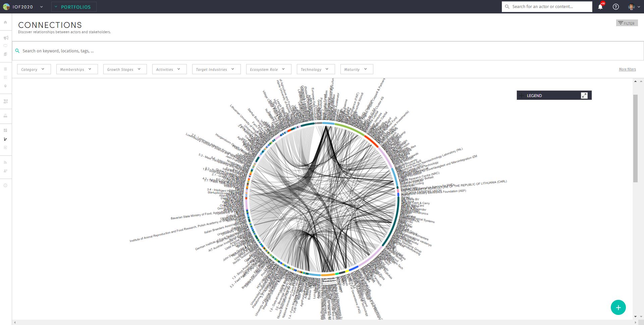
Task: Open the Category filter dropdown
Action: tap(34, 69)
